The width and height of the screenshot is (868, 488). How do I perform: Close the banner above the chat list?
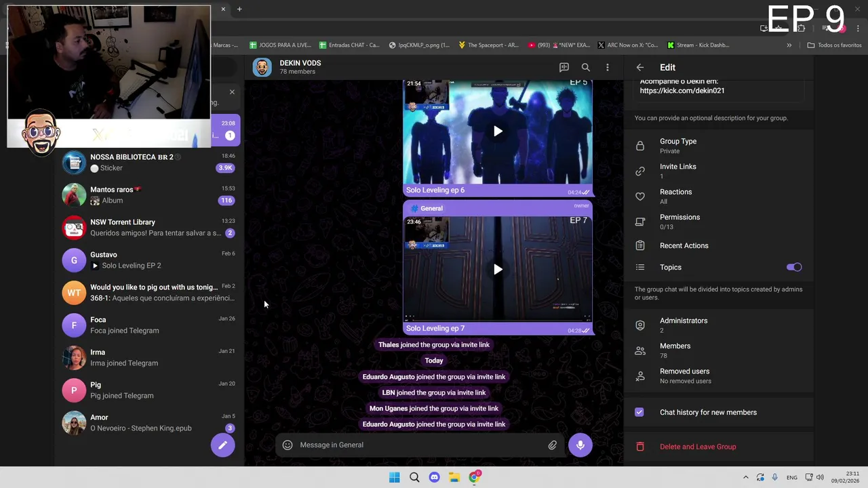tap(232, 91)
